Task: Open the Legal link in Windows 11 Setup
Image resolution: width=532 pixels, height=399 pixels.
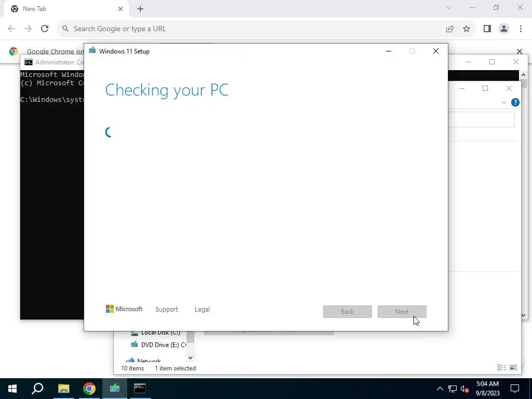Action: 202,310
